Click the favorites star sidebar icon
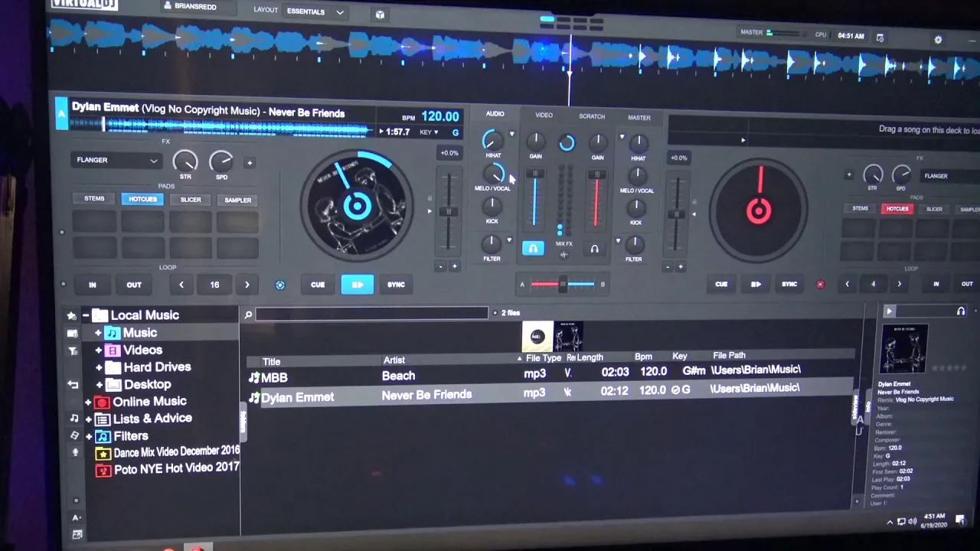Viewport: 980px width, 551px height. (71, 315)
